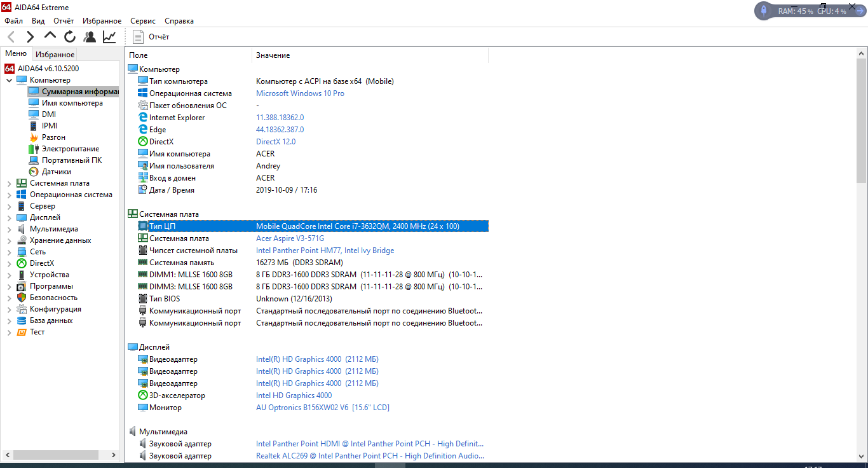Open the Файл menu

pyautogui.click(x=13, y=21)
